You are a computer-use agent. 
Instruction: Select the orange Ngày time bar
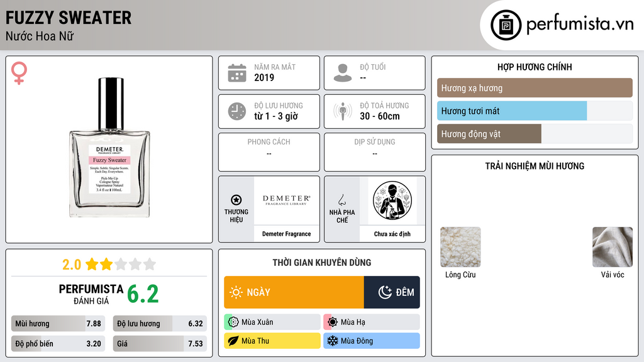[294, 292]
